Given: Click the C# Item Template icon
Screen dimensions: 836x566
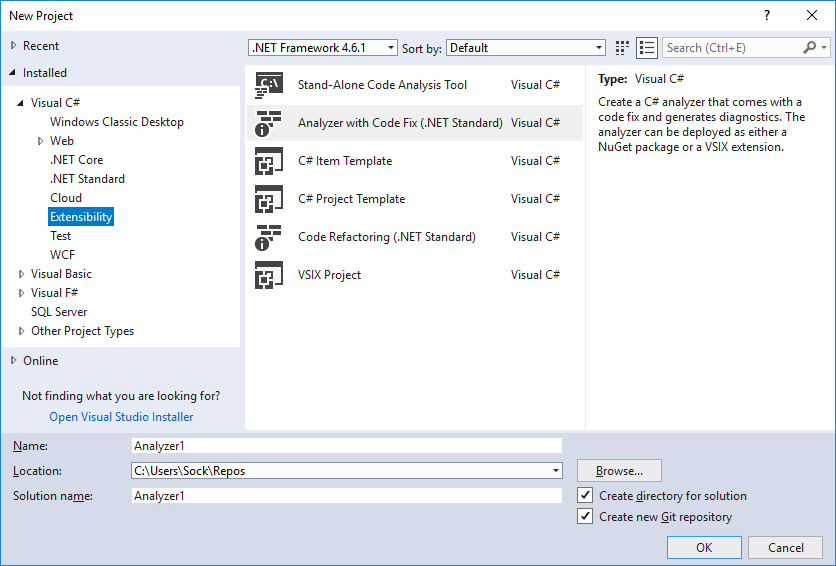Looking at the screenshot, I should pyautogui.click(x=269, y=161).
